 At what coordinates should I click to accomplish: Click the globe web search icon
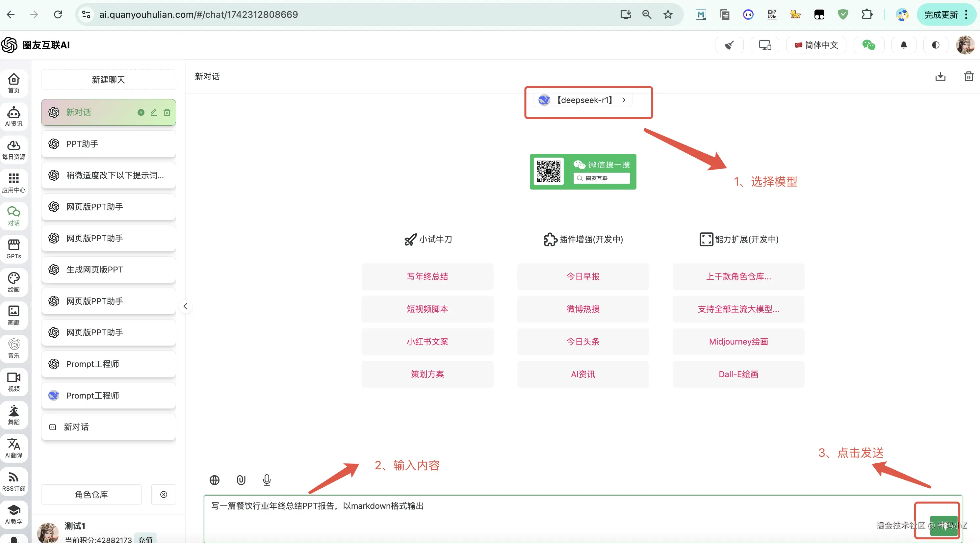(215, 480)
